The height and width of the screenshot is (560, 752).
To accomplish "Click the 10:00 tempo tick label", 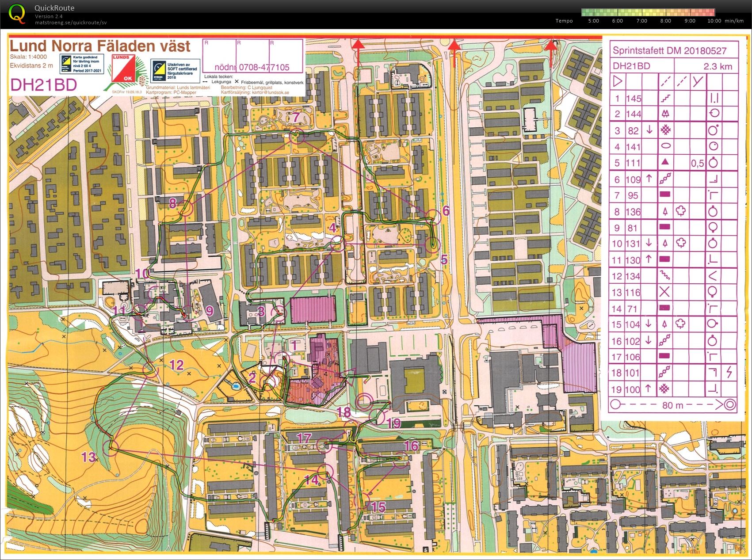I will [714, 21].
